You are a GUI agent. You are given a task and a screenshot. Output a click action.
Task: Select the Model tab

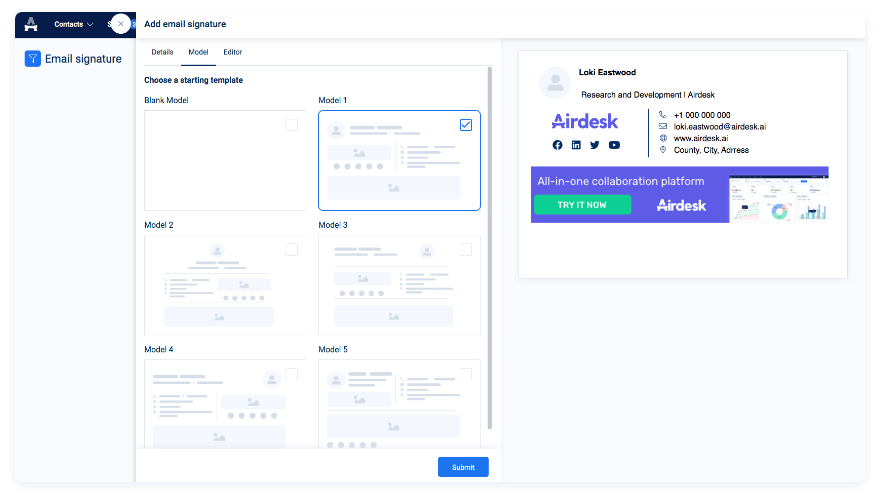198,52
